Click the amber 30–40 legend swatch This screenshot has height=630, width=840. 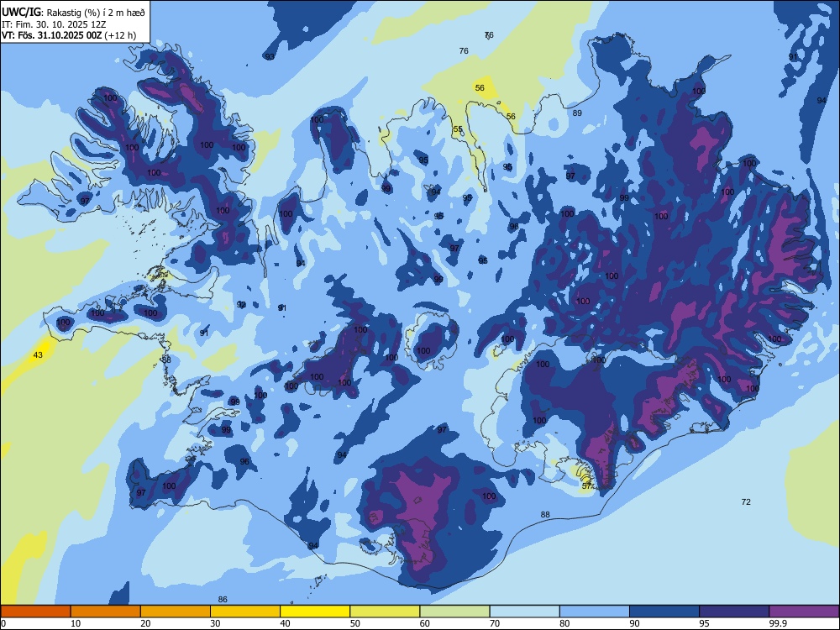pos(245,612)
